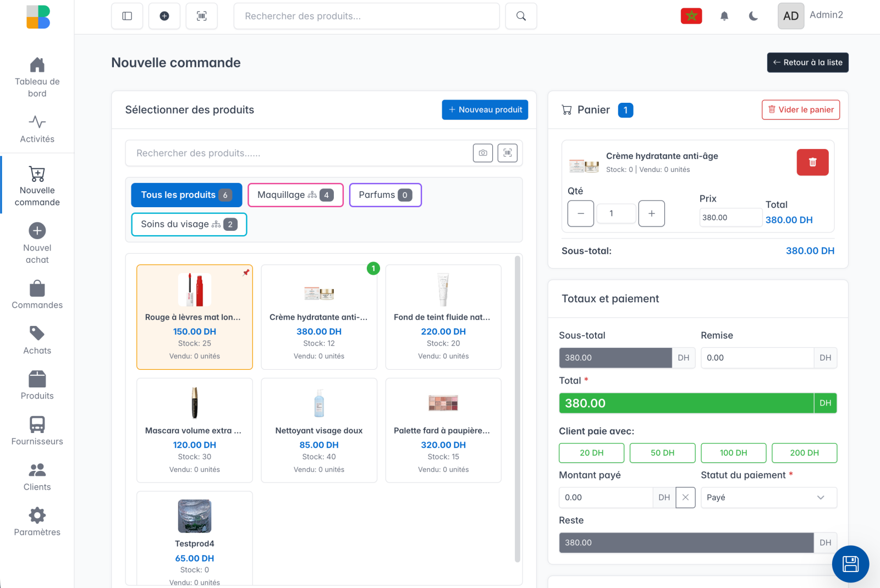Expand the Maquillage category filter
This screenshot has height=588, width=880.
point(295,195)
